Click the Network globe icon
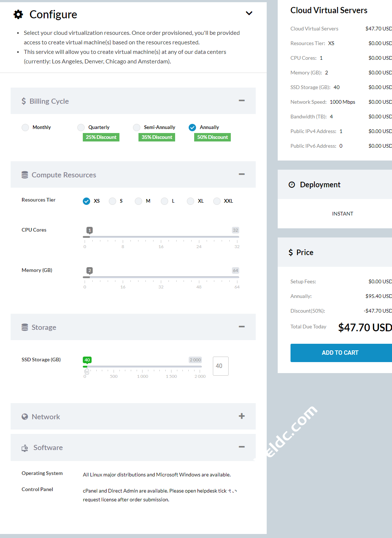392x538 pixels. 25,417
